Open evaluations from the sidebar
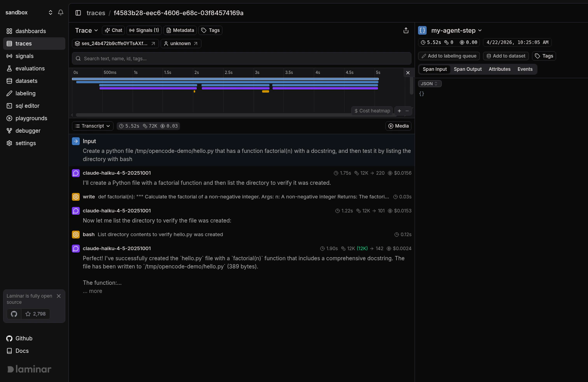The height and width of the screenshot is (382, 588). [30, 68]
